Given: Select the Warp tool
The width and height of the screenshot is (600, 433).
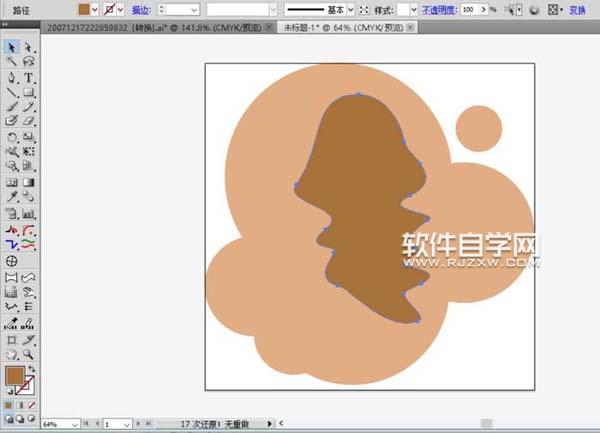Looking at the screenshot, I should click(11, 151).
